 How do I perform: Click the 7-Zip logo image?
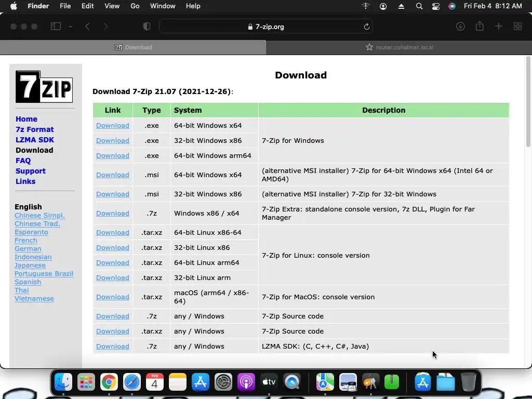pyautogui.click(x=44, y=87)
